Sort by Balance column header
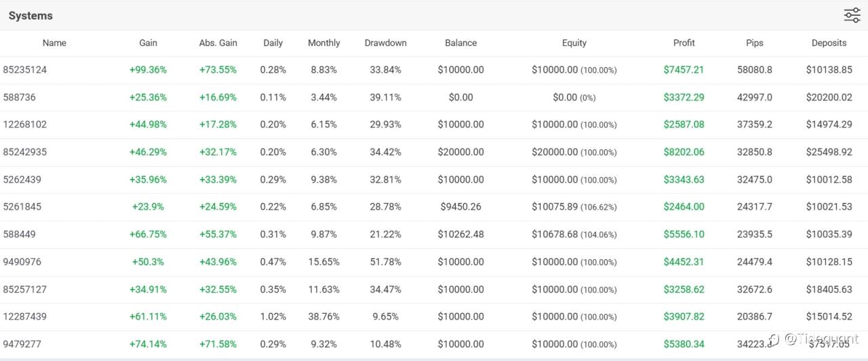This screenshot has height=361, width=868. point(460,43)
